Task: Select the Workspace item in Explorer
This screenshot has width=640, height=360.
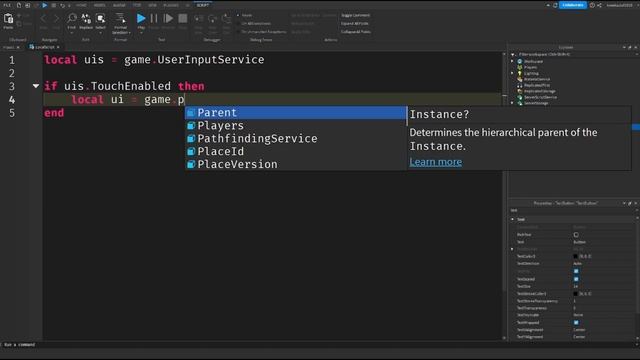Action: (x=533, y=61)
